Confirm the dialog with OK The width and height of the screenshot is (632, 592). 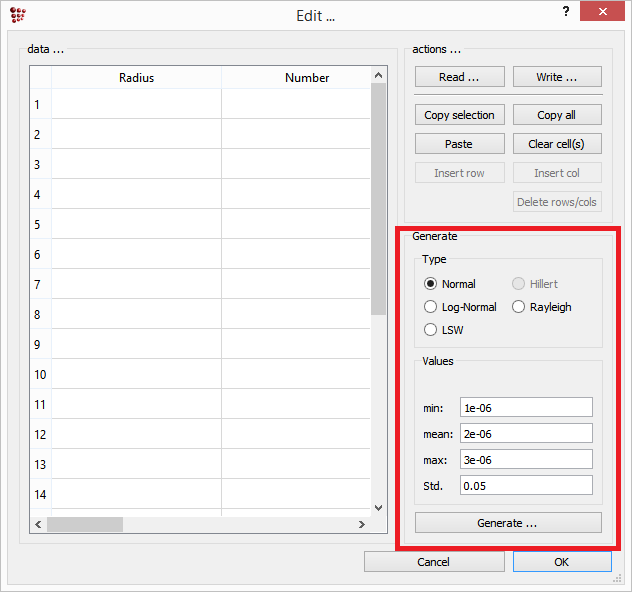561,562
